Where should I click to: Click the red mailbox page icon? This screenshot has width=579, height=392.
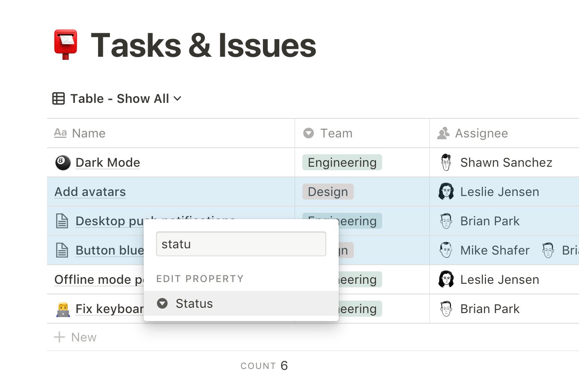tap(66, 45)
